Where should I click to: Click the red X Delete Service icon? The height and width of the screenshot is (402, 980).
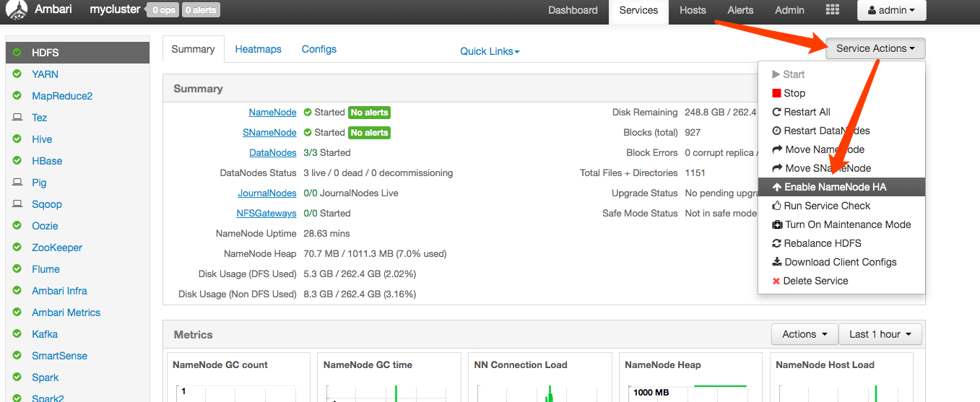click(776, 281)
